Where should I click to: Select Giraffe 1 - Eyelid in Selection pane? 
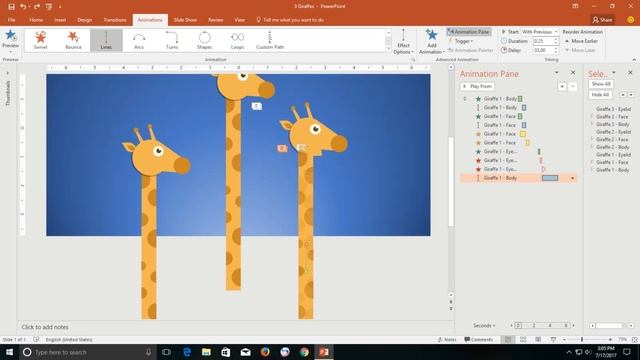(613, 155)
